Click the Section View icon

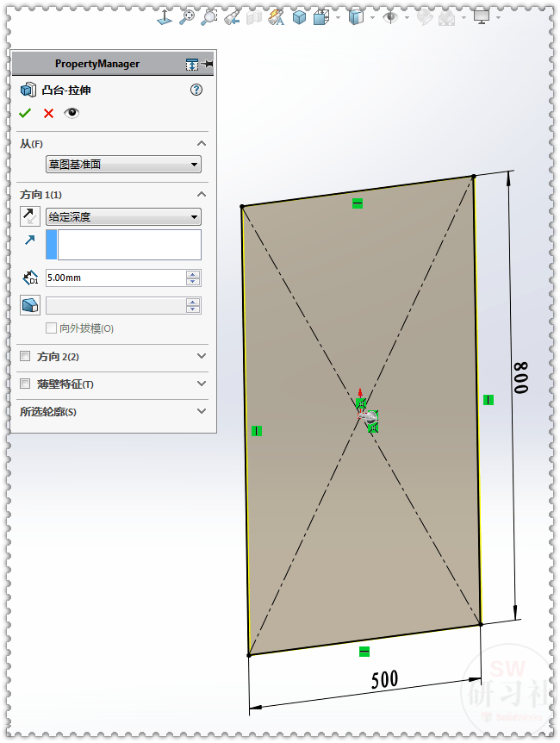pyautogui.click(x=254, y=18)
